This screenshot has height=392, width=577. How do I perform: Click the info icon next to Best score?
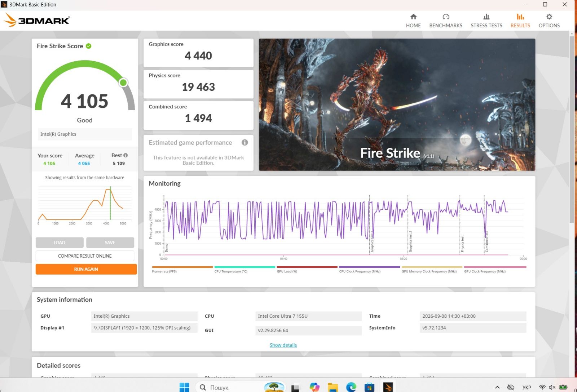125,155
